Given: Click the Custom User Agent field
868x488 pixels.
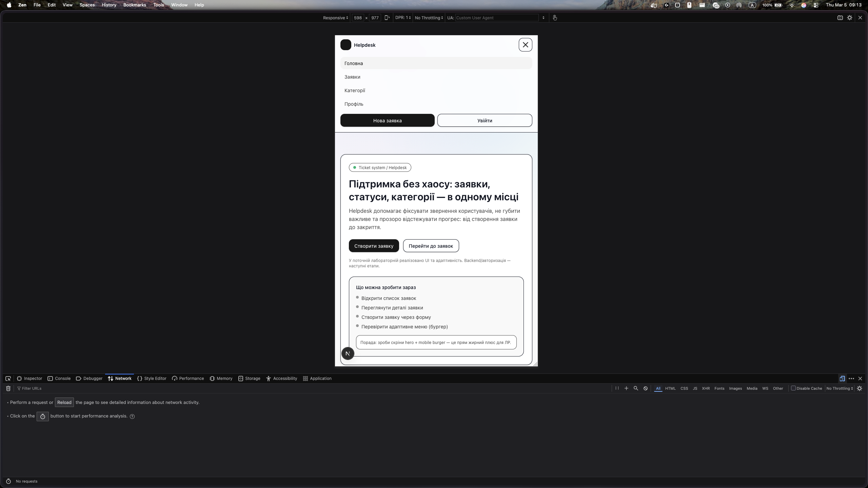Looking at the screenshot, I should pyautogui.click(x=496, y=18).
